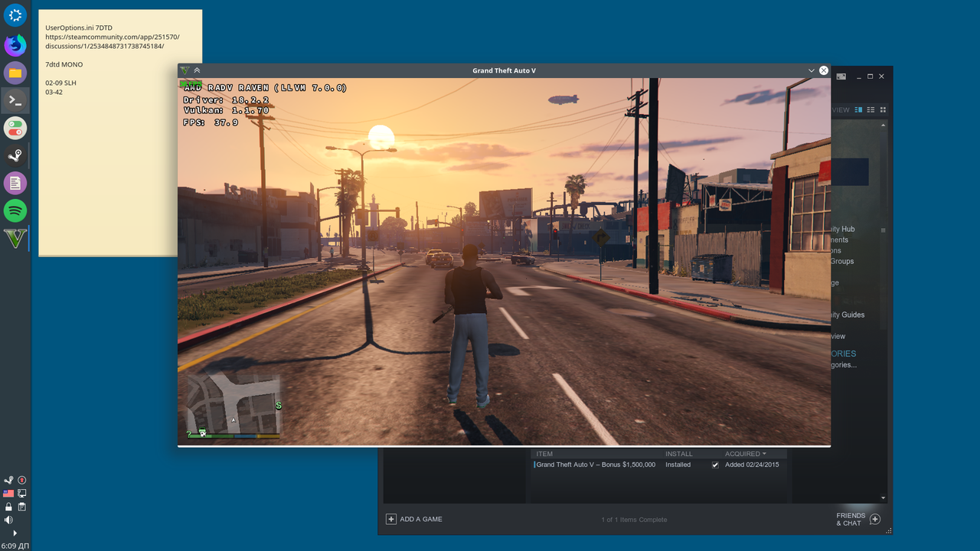Open the application launcher gear icon
Image resolution: width=980 pixels, height=551 pixels.
(15, 15)
